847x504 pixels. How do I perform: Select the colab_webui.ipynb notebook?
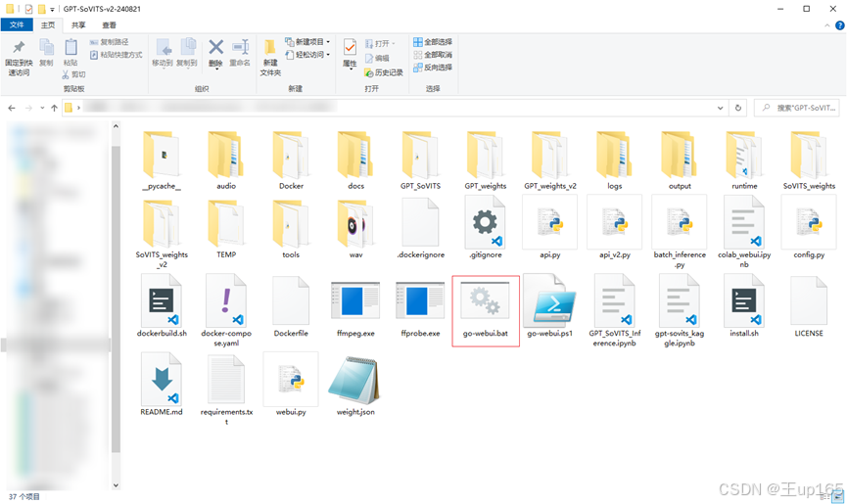744,232
